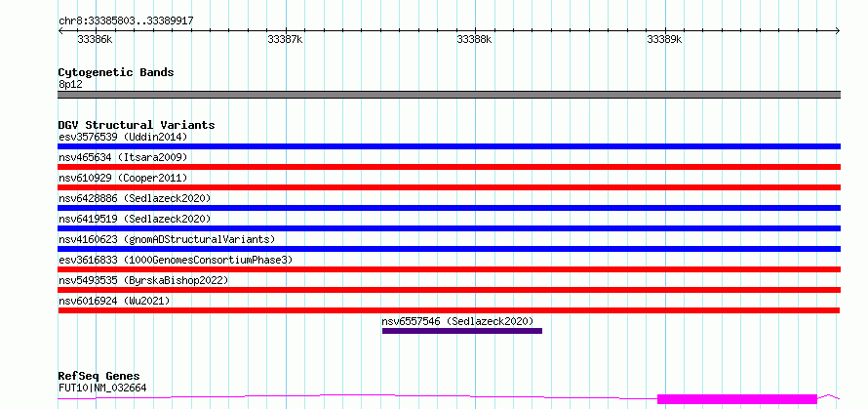Image resolution: width=868 pixels, height=409 pixels.
Task: Click the nsv6428886 (Sedlazeck2020) label
Action: (135, 198)
